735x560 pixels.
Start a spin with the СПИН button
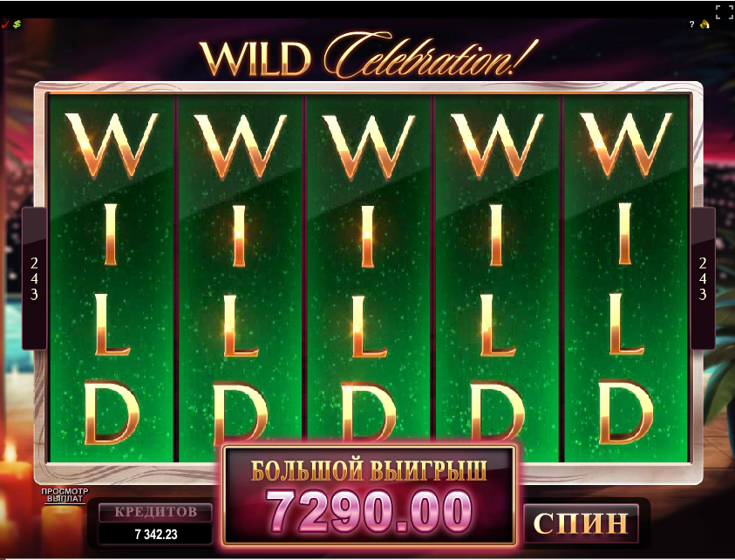[581, 523]
